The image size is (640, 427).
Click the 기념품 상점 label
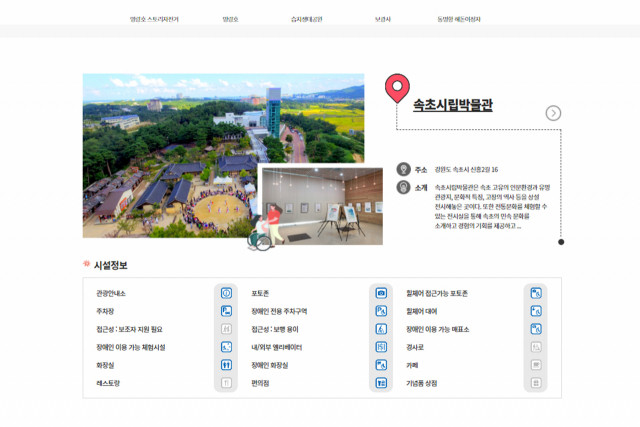pyautogui.click(x=422, y=383)
